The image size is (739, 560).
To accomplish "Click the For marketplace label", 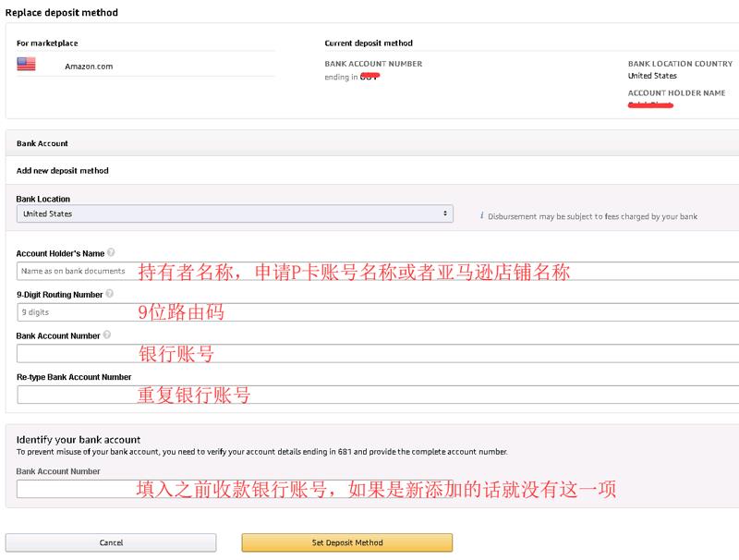I will point(47,43).
